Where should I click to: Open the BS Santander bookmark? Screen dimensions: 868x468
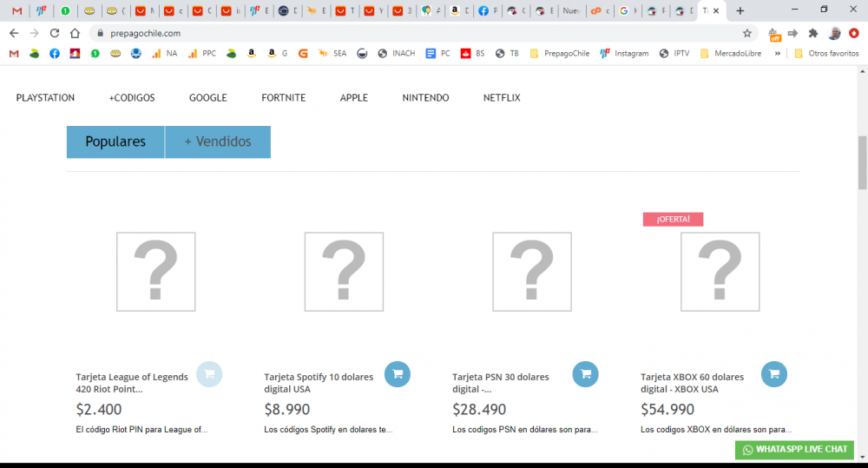pos(473,54)
